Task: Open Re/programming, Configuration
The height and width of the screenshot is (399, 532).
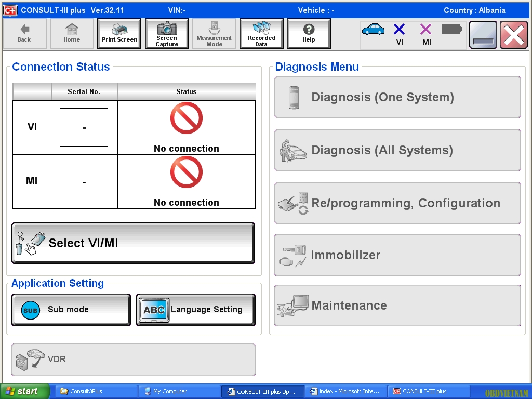Action: point(397,203)
